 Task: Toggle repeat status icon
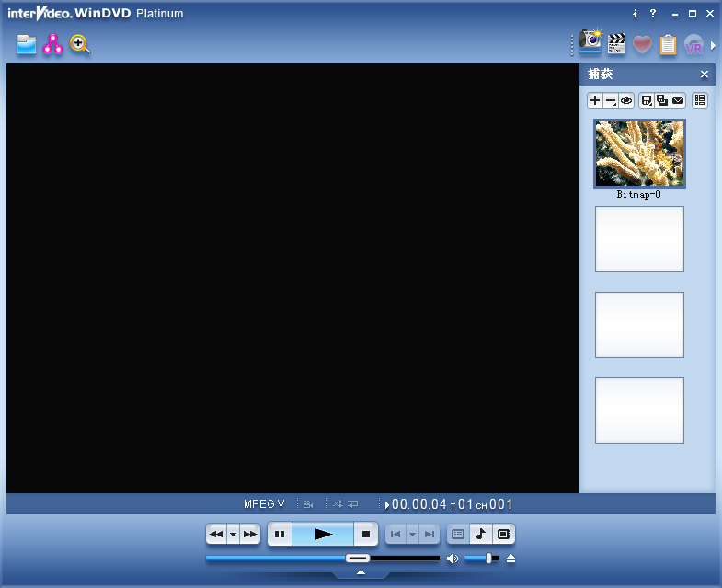pos(352,504)
